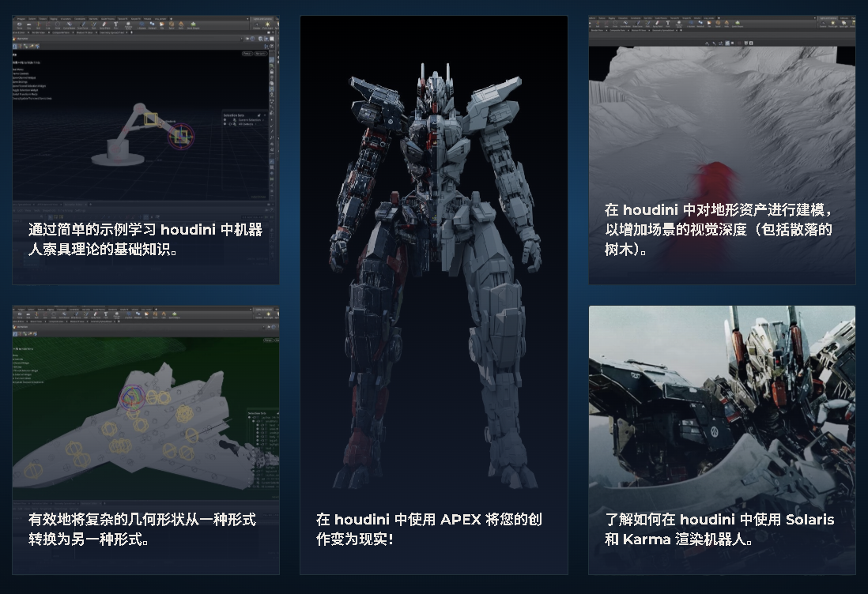Click caption '有效地将复杂的几何形状从一种形式转换为另一种形式'
The height and width of the screenshot is (594, 868).
coord(142,528)
